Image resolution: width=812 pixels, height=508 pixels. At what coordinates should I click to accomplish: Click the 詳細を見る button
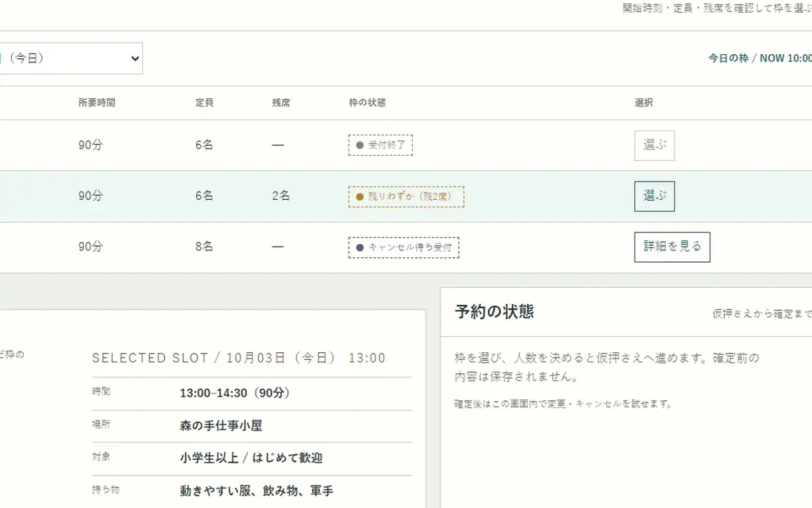pyautogui.click(x=672, y=247)
